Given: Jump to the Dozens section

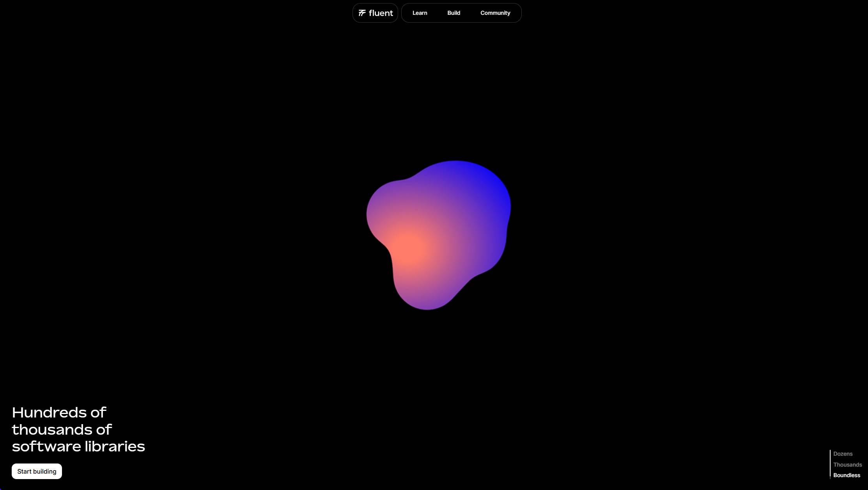Looking at the screenshot, I should pos(843,454).
